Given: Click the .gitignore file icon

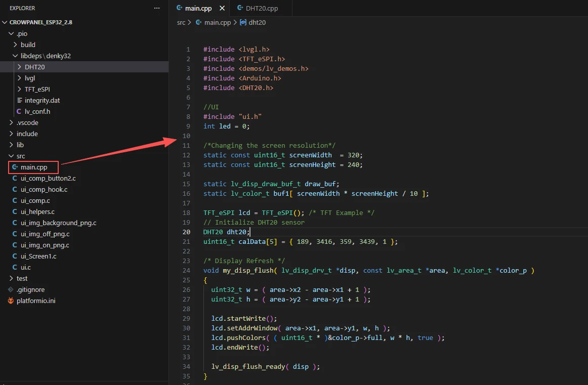Looking at the screenshot, I should (11, 289).
